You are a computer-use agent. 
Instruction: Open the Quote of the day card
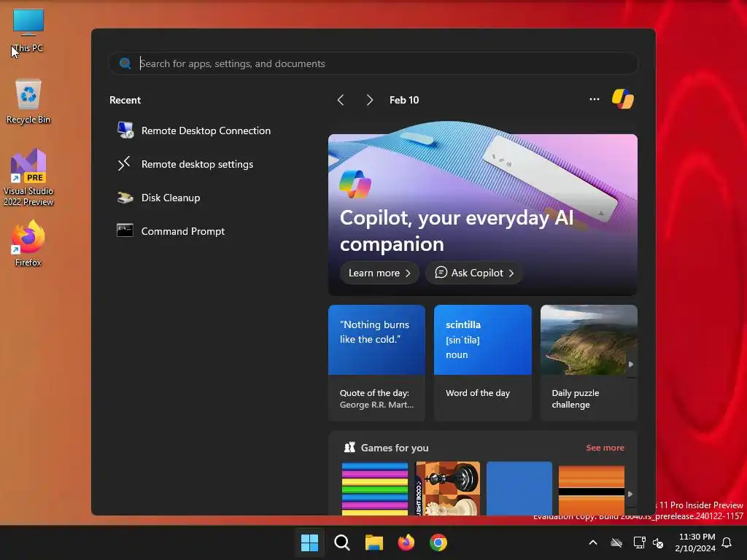(x=376, y=363)
